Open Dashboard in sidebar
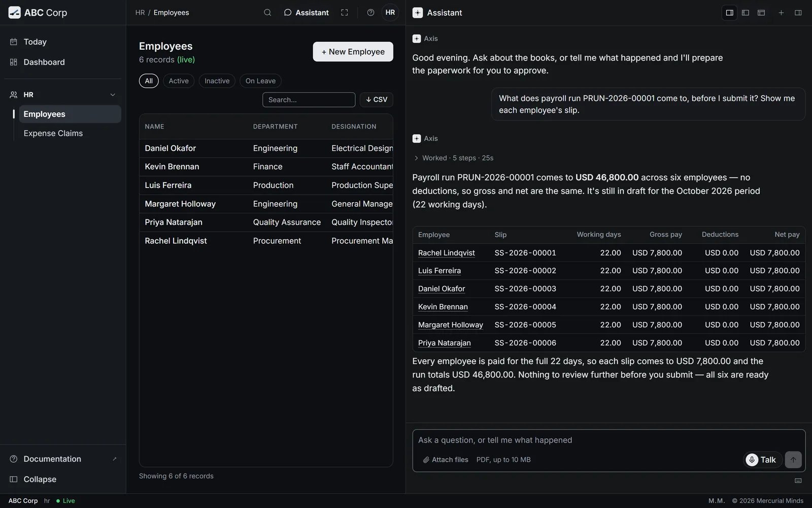Screen dimensions: 812x508 coord(63,62)
